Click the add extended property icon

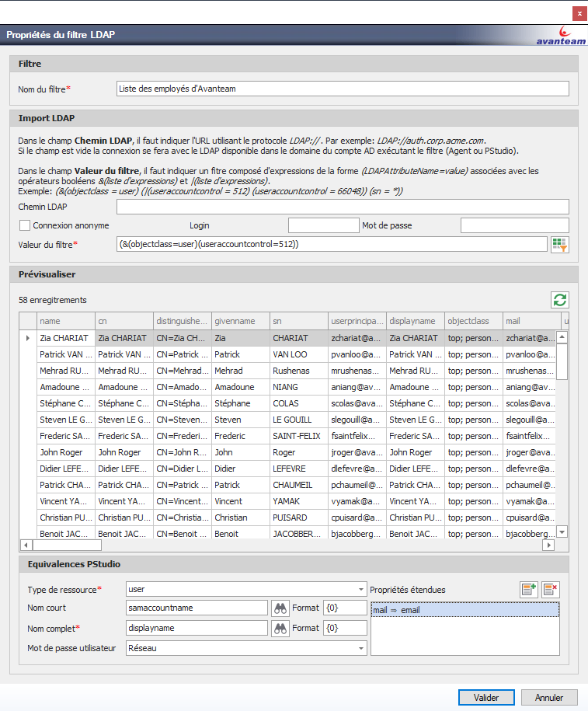[x=528, y=590]
